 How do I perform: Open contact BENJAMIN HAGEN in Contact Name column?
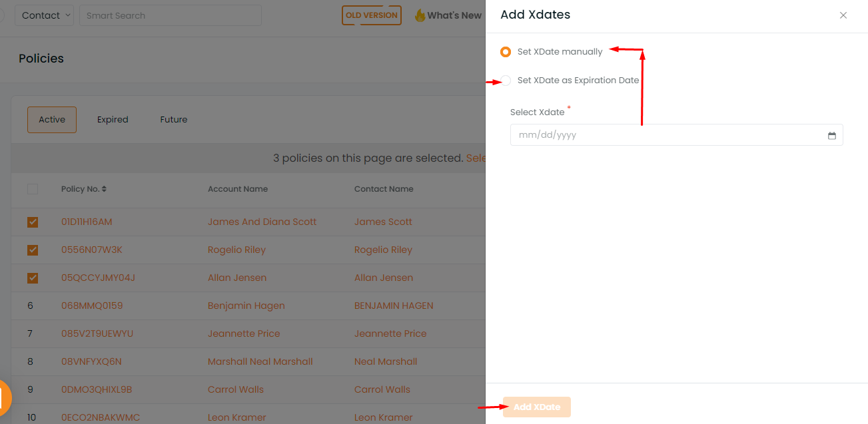click(x=394, y=306)
